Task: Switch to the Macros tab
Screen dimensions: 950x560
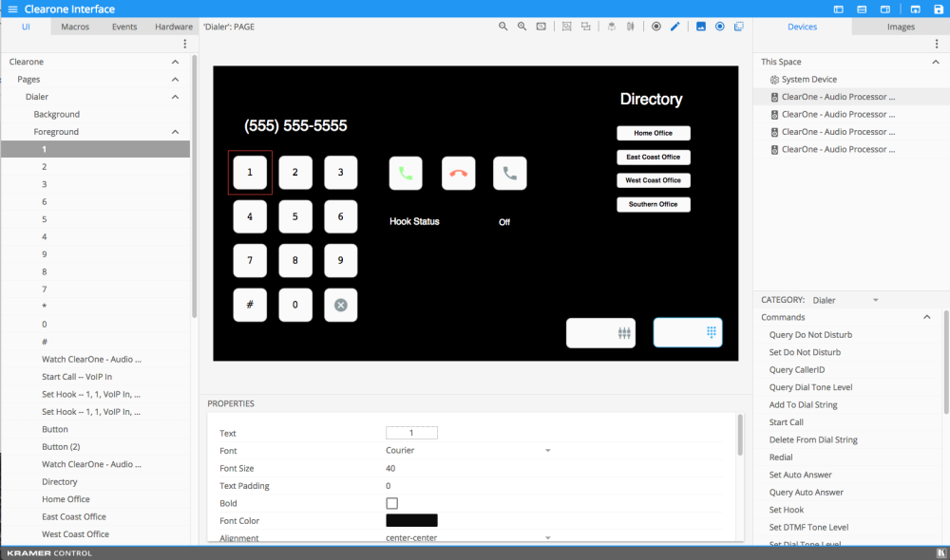Action: click(75, 27)
